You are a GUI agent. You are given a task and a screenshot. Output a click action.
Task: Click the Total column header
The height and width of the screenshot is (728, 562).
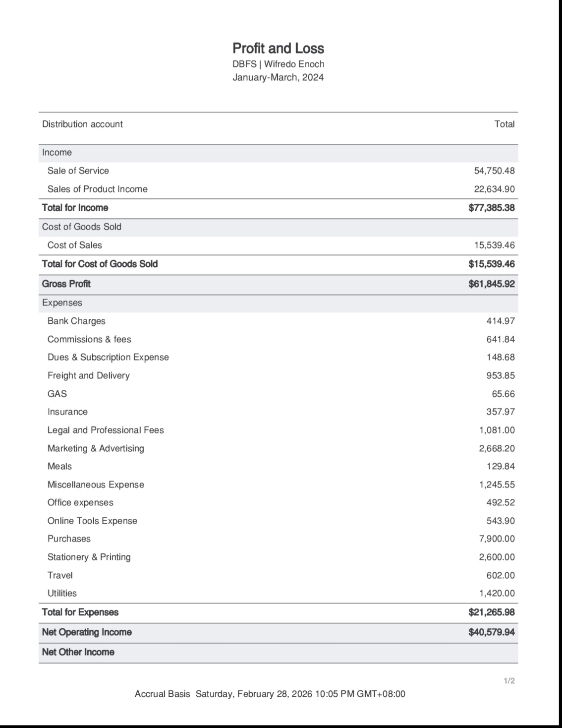click(505, 124)
